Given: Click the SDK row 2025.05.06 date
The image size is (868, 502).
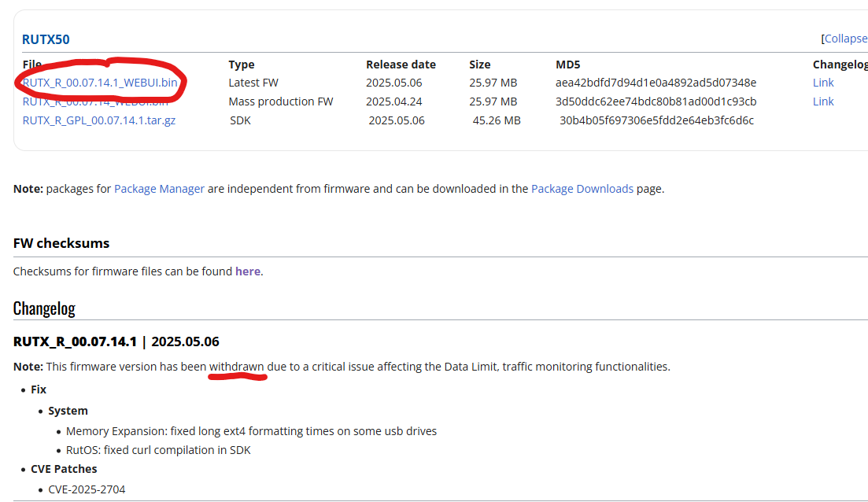Looking at the screenshot, I should [x=397, y=120].
